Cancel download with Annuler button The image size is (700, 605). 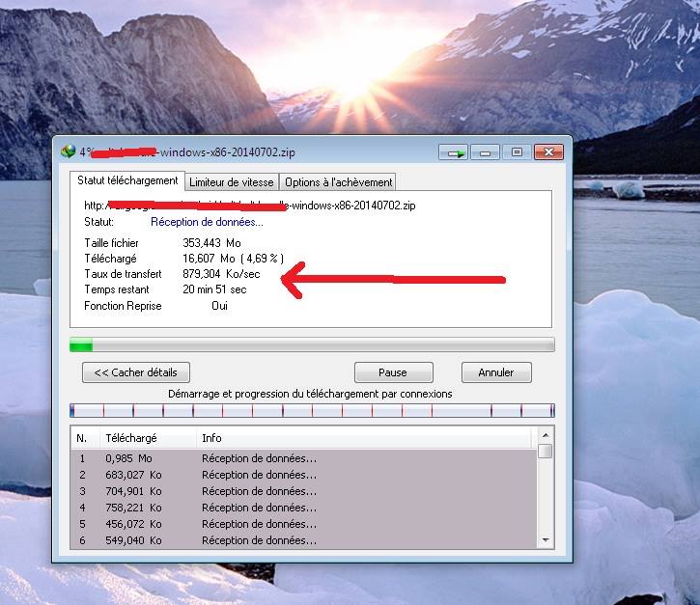click(x=496, y=372)
